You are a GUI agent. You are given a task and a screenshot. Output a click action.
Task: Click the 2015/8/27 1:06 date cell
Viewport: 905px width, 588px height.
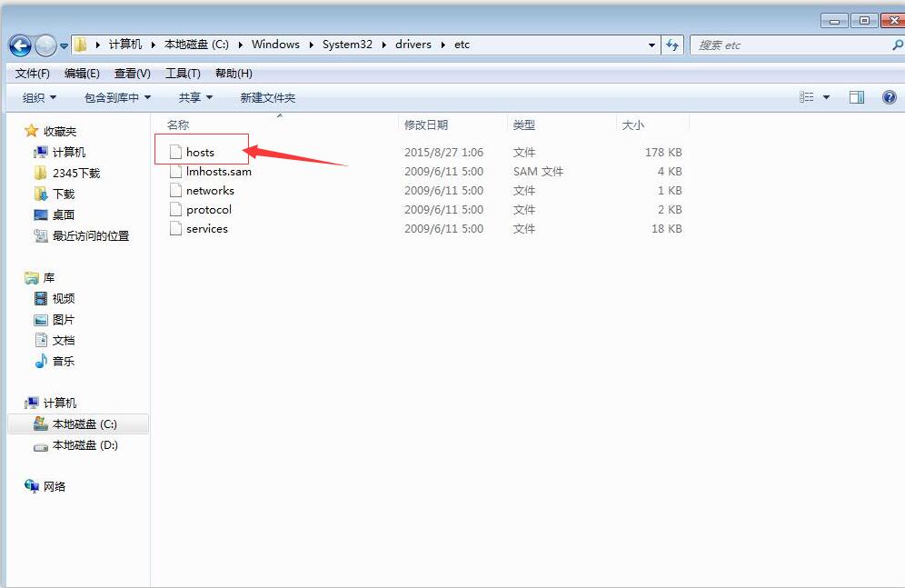[443, 153]
